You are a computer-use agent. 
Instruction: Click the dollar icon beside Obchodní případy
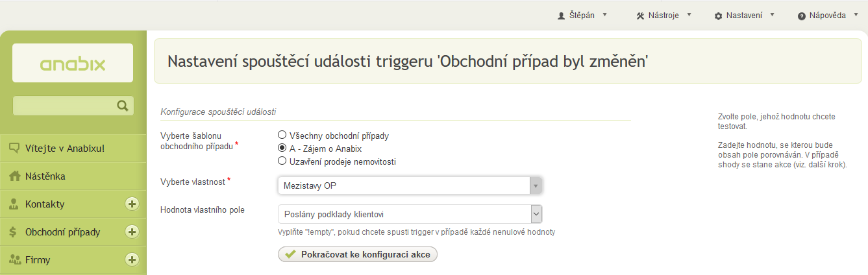click(x=14, y=232)
